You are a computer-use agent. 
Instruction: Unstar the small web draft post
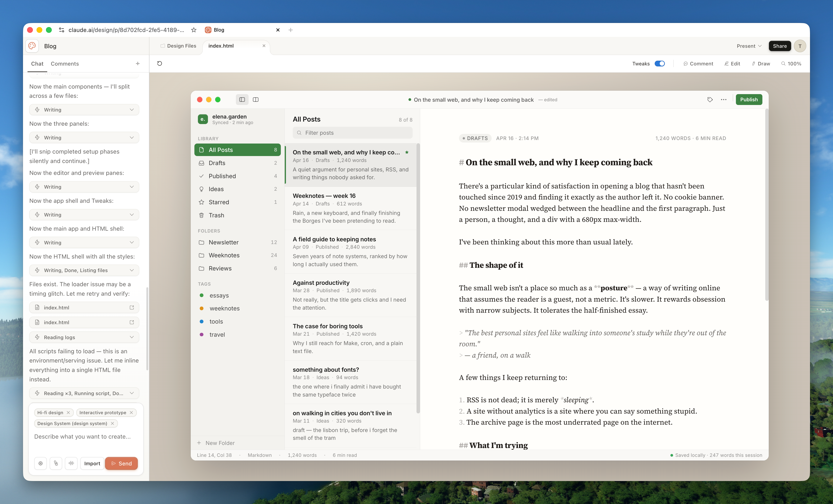407,152
